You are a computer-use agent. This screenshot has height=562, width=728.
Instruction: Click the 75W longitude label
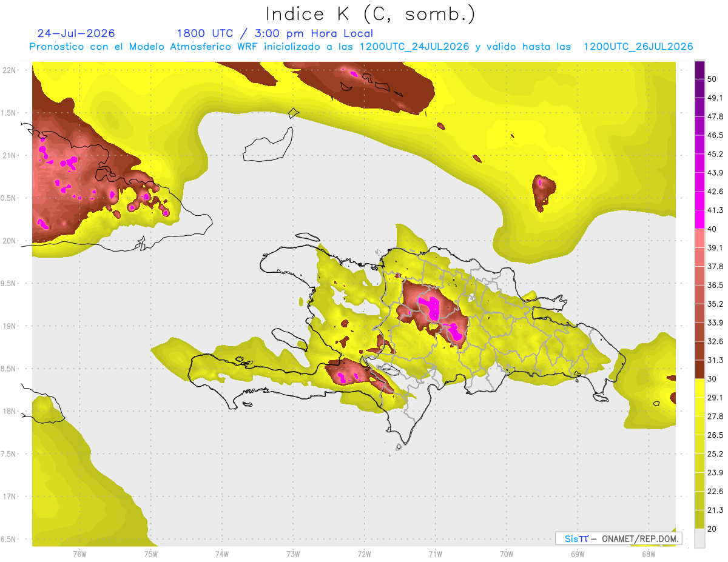(151, 554)
